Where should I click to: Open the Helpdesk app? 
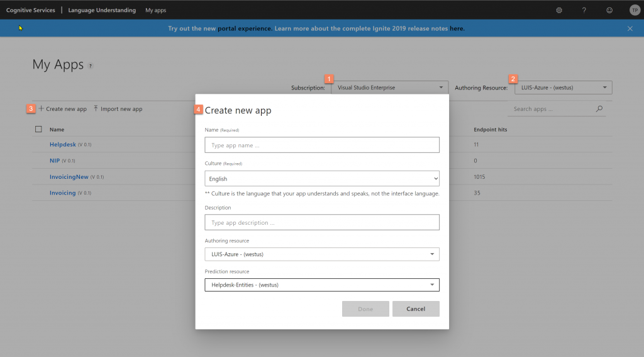click(63, 144)
